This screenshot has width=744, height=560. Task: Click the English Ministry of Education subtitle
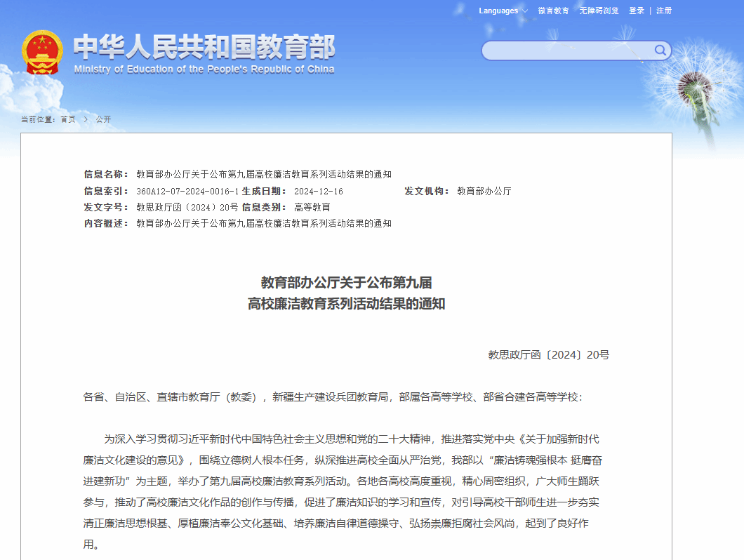204,69
